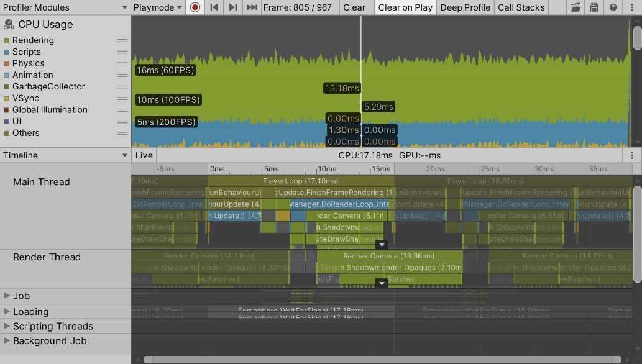Click the Rendering reorder handle
The height and width of the screenshot is (364, 642).
pos(122,40)
